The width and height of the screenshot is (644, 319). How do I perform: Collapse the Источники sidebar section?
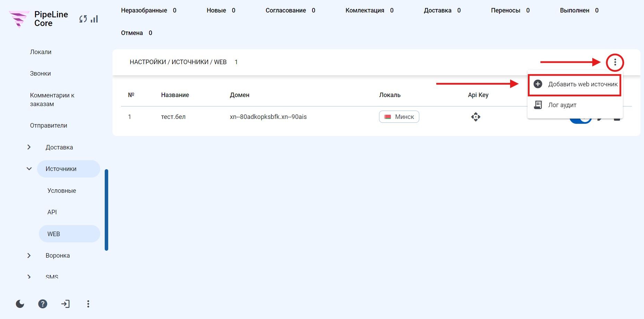tap(29, 169)
